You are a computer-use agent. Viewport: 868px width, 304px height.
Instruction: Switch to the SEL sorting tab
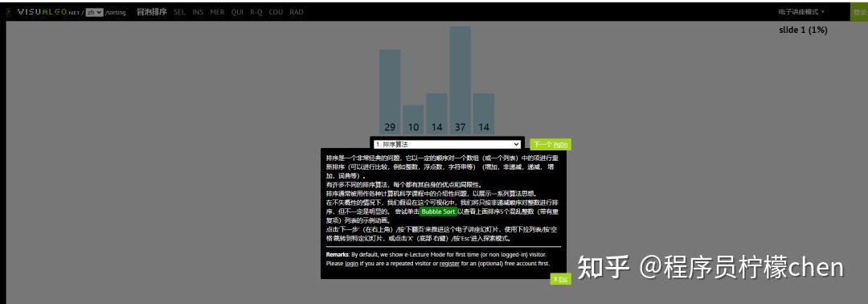pos(179,11)
